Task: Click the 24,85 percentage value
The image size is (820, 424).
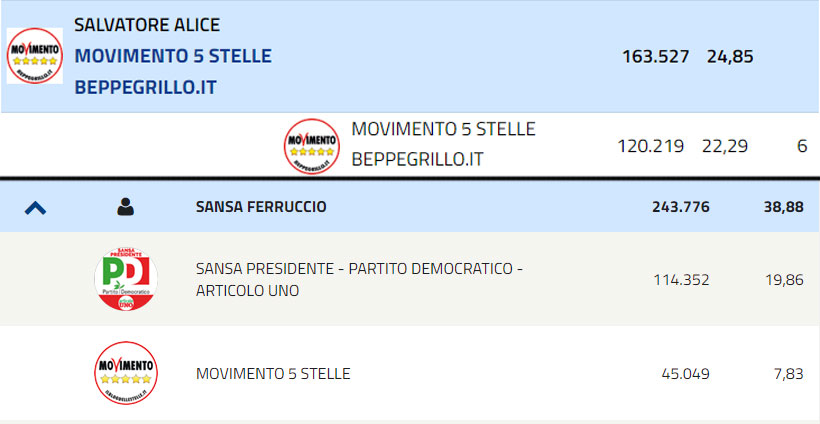Action: (x=730, y=56)
